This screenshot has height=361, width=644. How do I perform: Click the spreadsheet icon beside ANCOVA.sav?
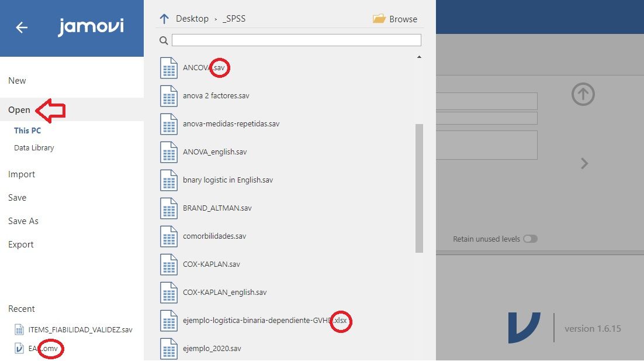pyautogui.click(x=168, y=67)
